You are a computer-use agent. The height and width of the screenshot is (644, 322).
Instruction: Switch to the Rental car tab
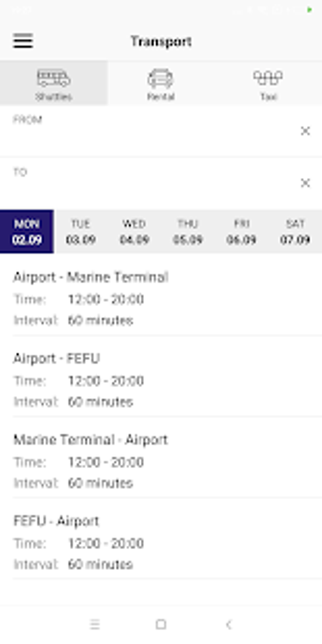click(161, 83)
